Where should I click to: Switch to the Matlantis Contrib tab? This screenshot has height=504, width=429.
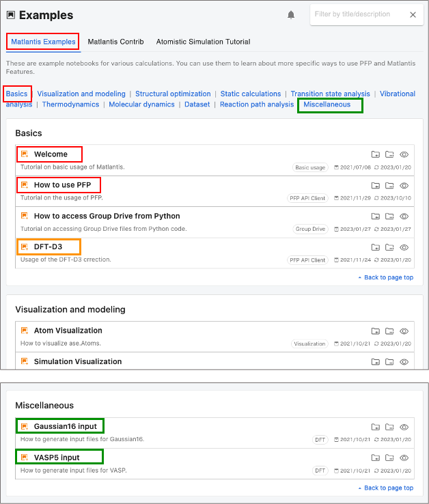tap(115, 42)
